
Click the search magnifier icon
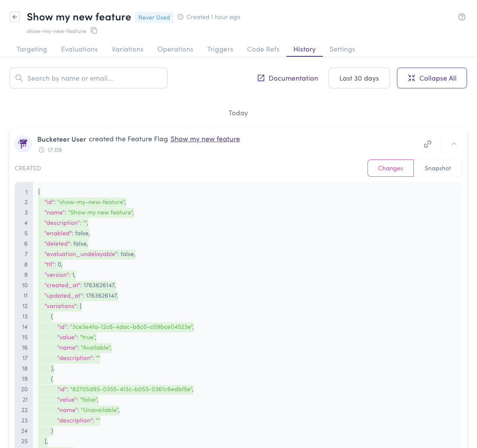[x=19, y=78]
